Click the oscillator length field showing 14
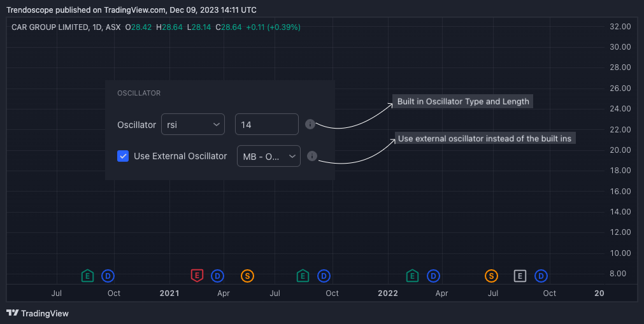The width and height of the screenshot is (644, 324). pos(266,124)
